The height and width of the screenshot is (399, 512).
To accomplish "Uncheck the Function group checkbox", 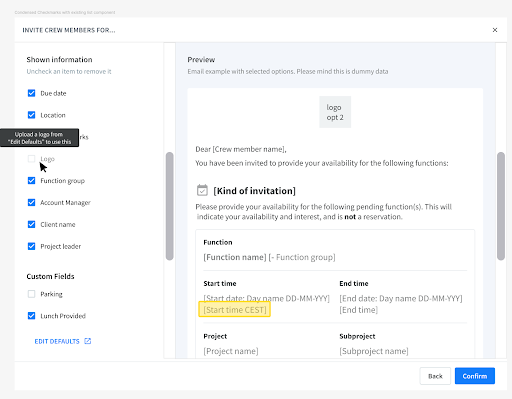I will coord(31,181).
